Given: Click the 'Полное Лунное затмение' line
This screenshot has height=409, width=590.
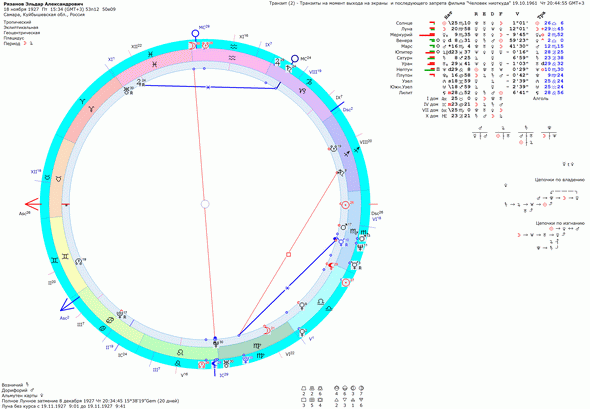Looking at the screenshot, I should (90, 401).
